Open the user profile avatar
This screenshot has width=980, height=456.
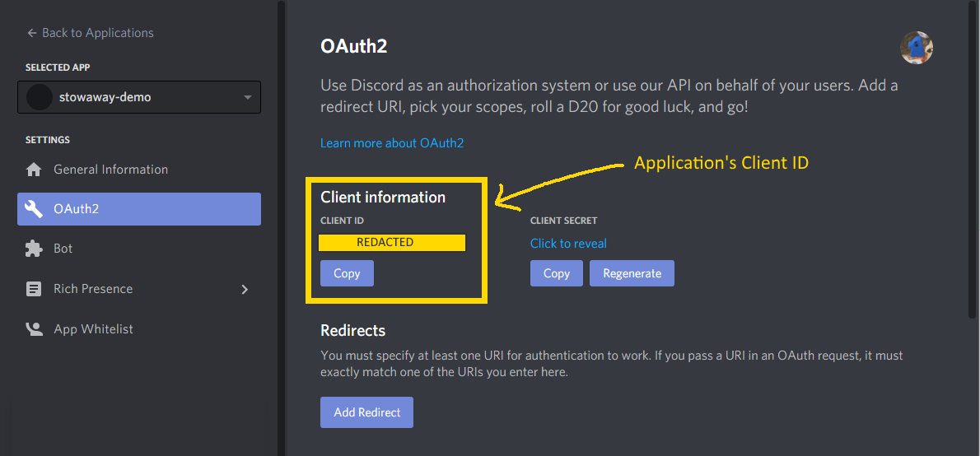(917, 48)
